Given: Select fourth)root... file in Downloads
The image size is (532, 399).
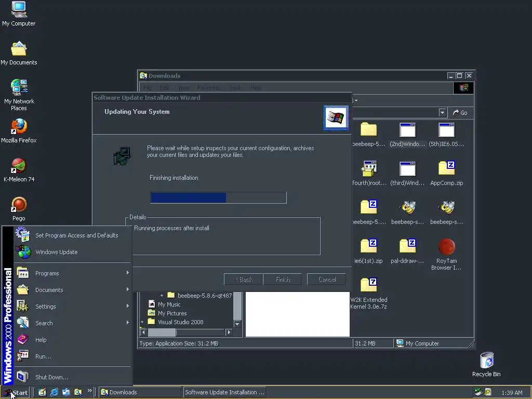Looking at the screenshot, I should (369, 174).
